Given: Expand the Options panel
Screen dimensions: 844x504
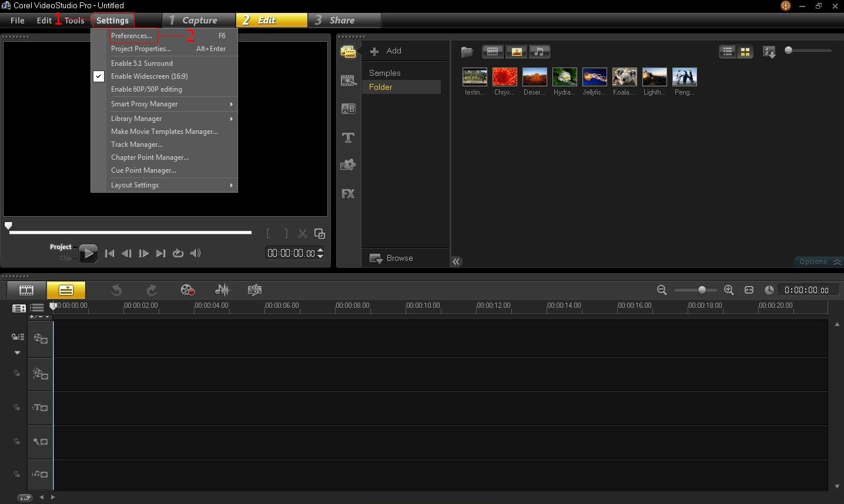Looking at the screenshot, I should pos(819,261).
